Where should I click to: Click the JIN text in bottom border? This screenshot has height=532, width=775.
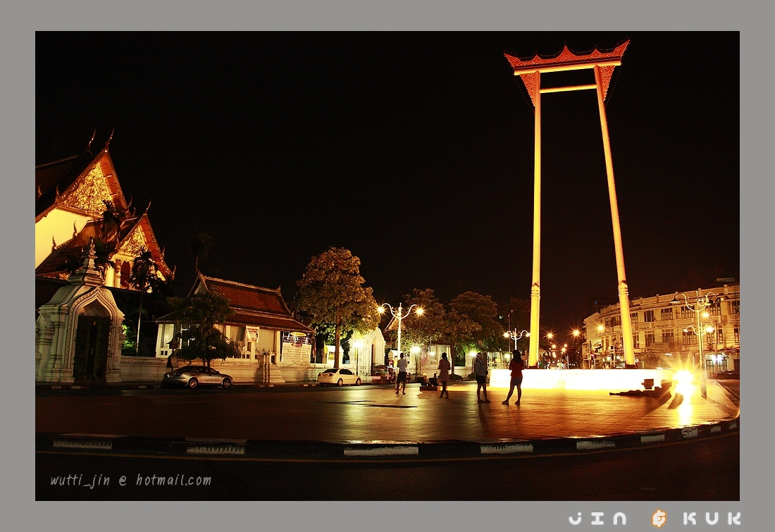click(597, 519)
